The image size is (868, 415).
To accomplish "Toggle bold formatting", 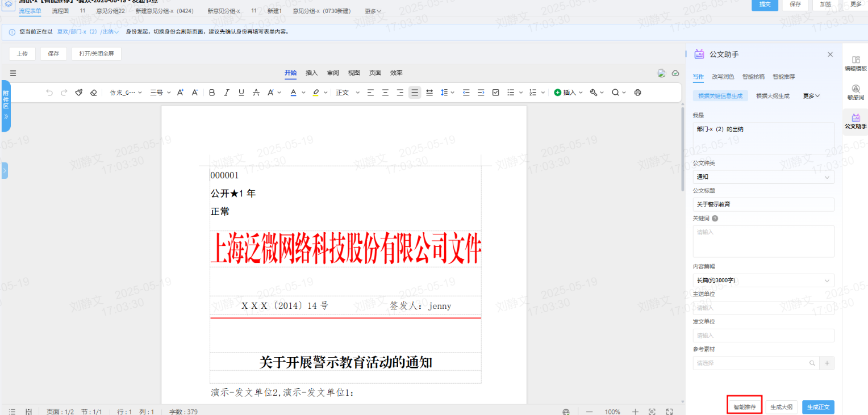I will pyautogui.click(x=212, y=93).
